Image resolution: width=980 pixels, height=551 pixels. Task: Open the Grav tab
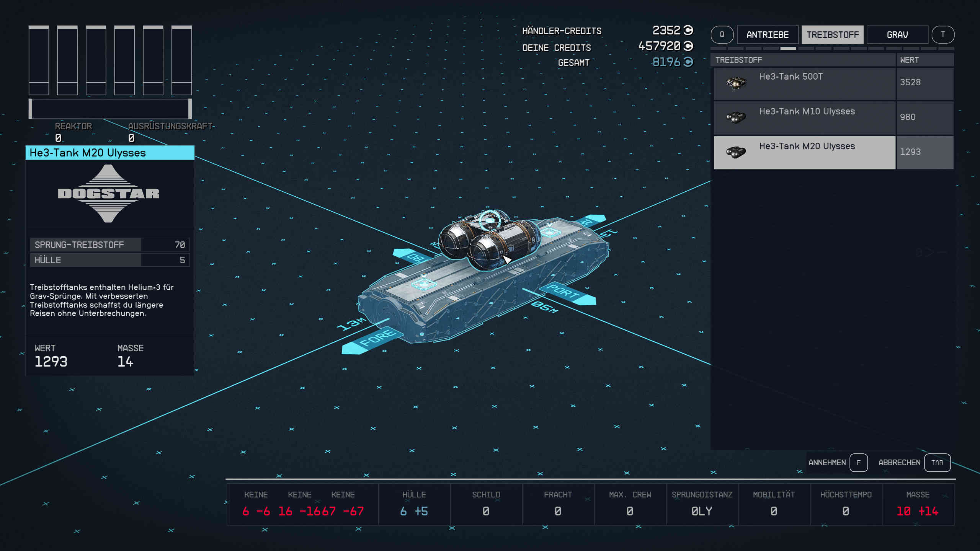(x=897, y=35)
